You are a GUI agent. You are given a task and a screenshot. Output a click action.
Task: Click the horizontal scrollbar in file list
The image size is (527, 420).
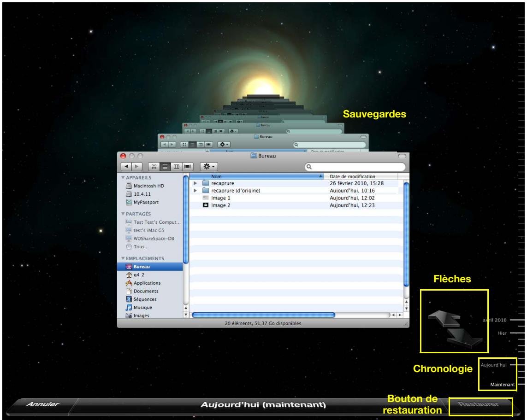tap(263, 315)
